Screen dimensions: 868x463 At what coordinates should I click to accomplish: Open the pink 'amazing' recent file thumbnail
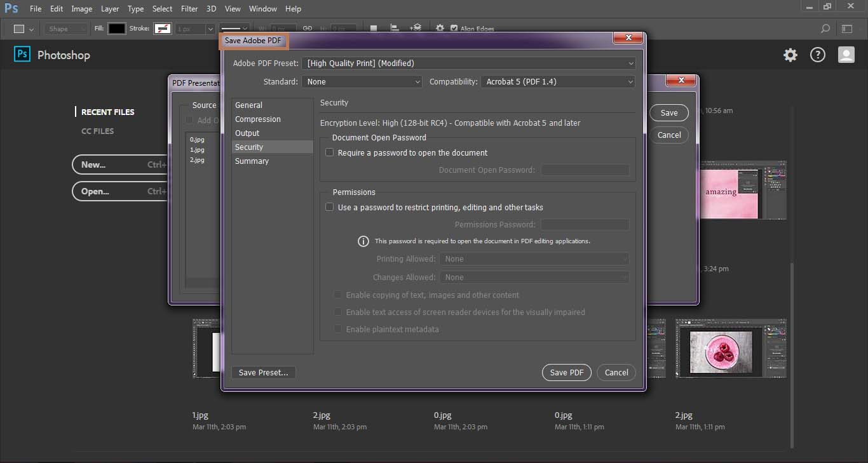(743, 191)
